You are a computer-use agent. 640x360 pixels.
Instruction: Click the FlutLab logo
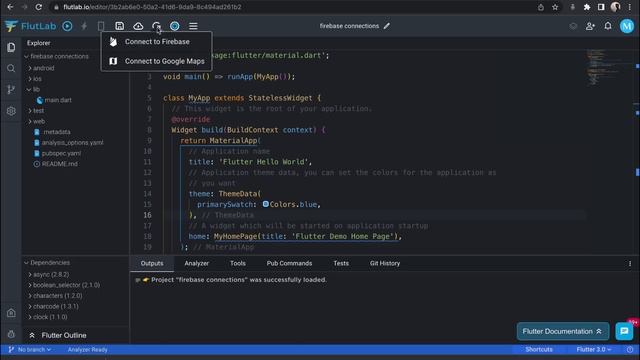pos(31,26)
